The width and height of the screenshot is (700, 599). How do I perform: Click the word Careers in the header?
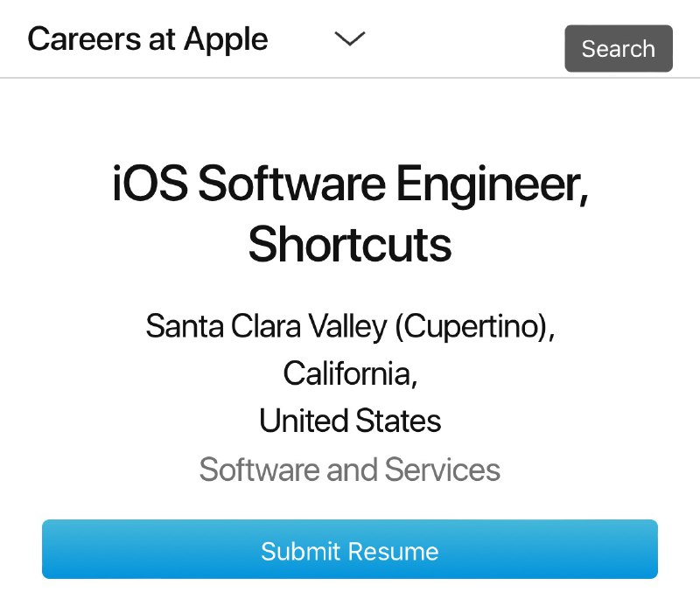[x=84, y=39]
